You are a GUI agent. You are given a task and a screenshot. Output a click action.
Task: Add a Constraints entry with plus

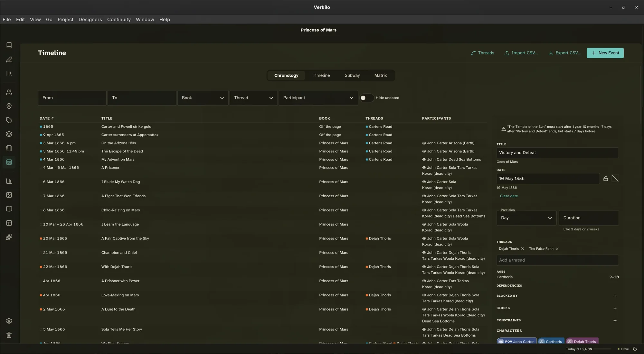click(615, 321)
